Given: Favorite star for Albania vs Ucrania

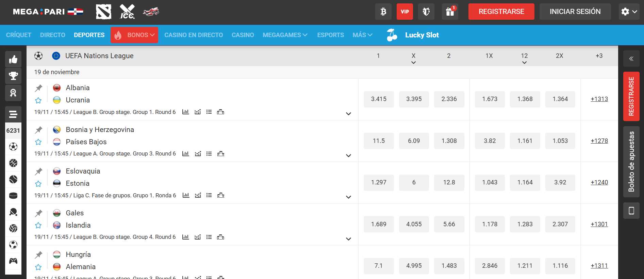Looking at the screenshot, I should click(x=38, y=100).
